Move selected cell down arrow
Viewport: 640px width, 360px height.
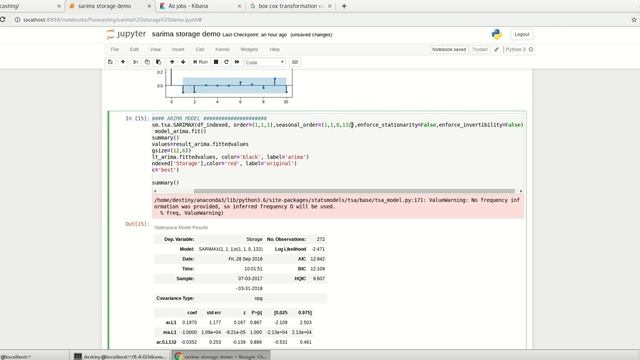click(x=183, y=62)
